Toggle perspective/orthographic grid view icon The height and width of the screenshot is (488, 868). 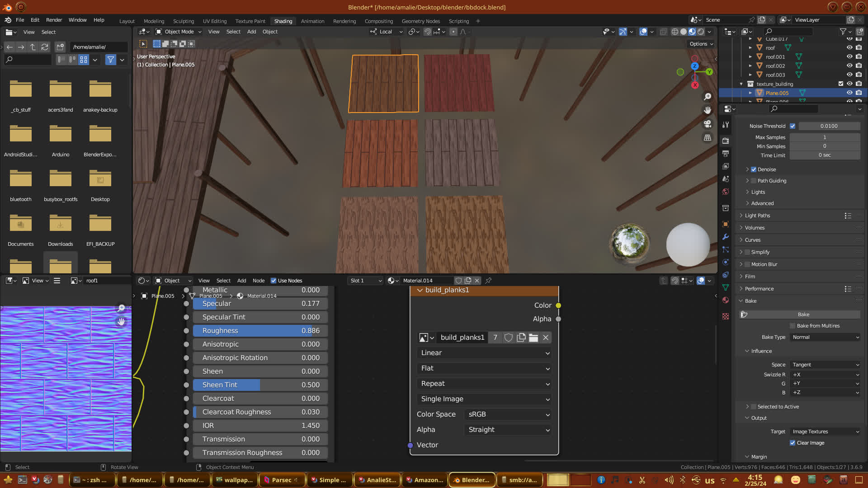[x=708, y=138]
